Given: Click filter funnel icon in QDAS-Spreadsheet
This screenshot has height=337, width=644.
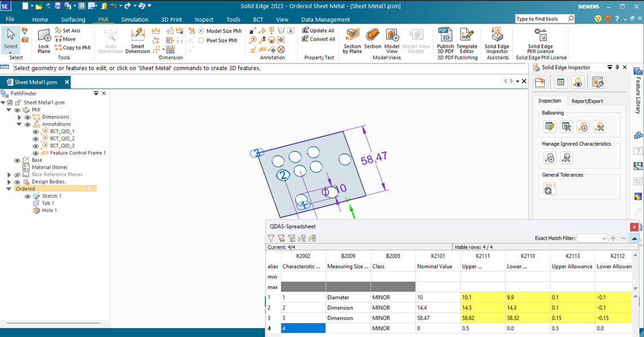Looking at the screenshot, I should [x=271, y=238].
